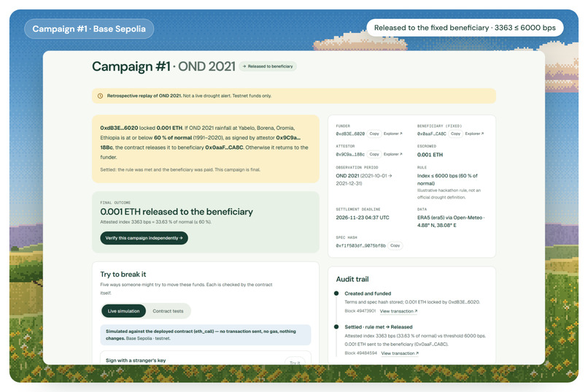Click the Campaign #1 · Base Sepolia badge
588x392 pixels.
(x=89, y=29)
